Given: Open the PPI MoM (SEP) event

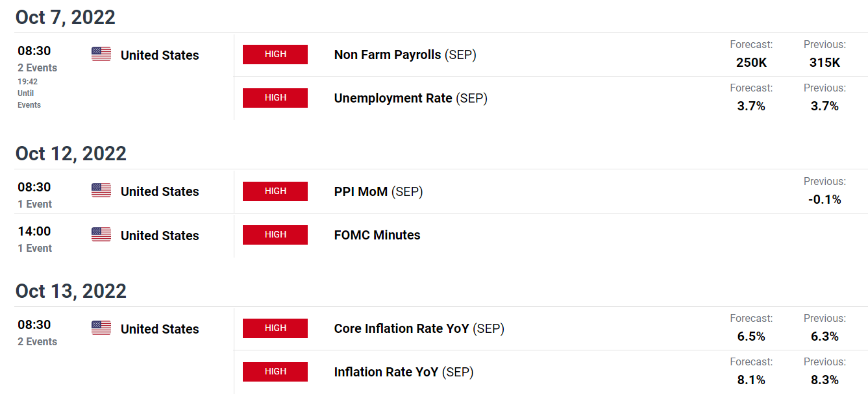Looking at the screenshot, I should (378, 192).
